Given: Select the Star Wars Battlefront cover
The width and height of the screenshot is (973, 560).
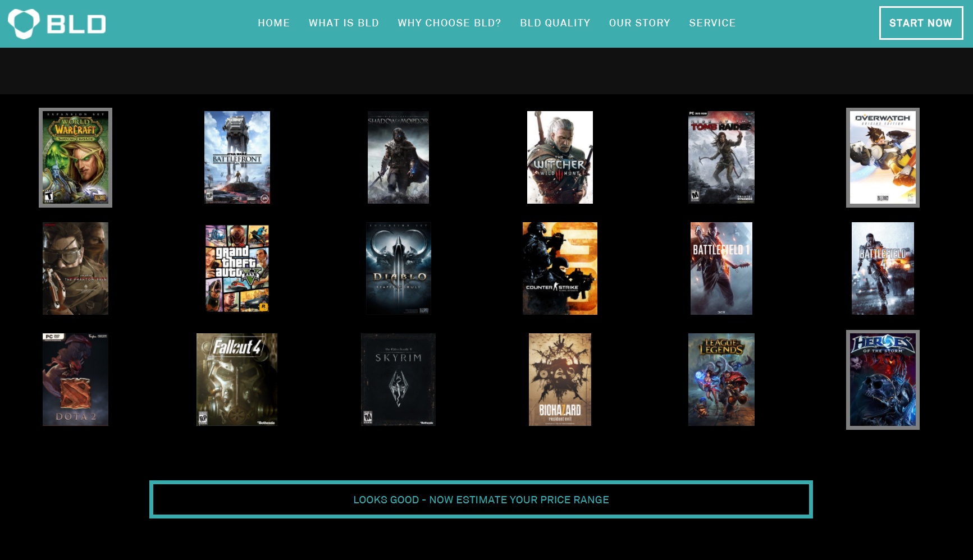Looking at the screenshot, I should (x=237, y=157).
